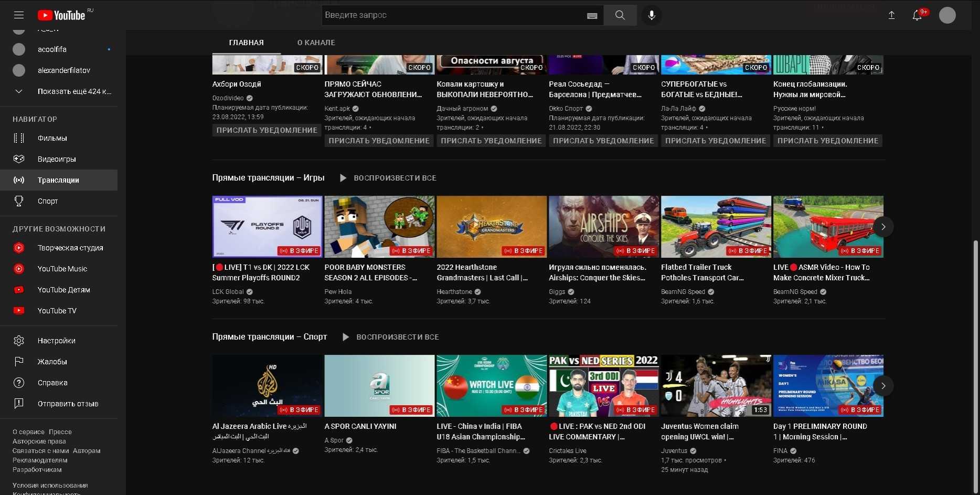Click the magnifier search button
Screen dimensions: 980x495
620,15
